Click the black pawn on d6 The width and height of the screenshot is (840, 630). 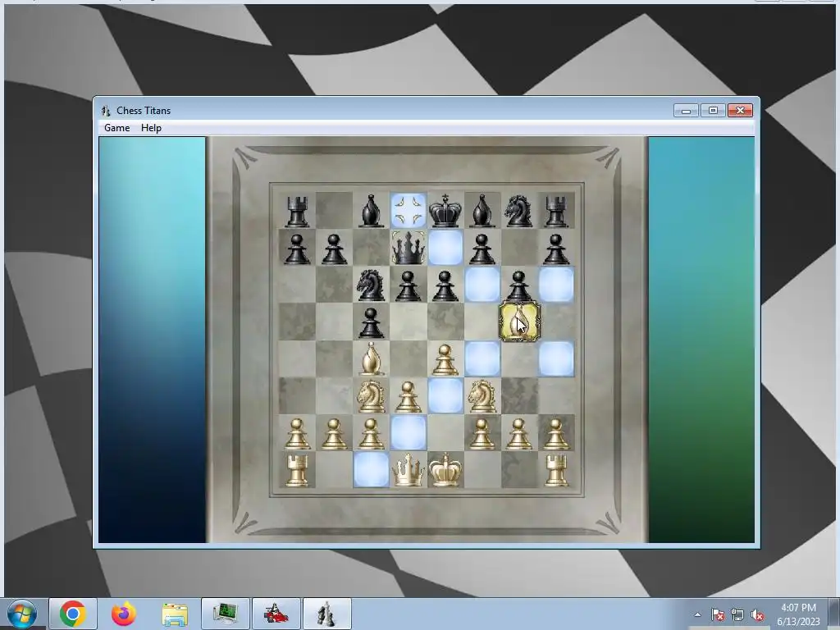409,285
